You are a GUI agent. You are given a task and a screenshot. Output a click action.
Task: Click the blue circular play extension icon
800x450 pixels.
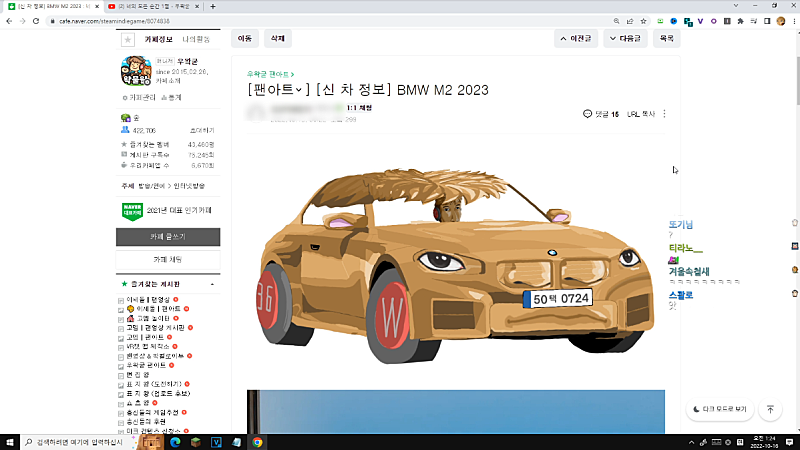[x=673, y=21]
